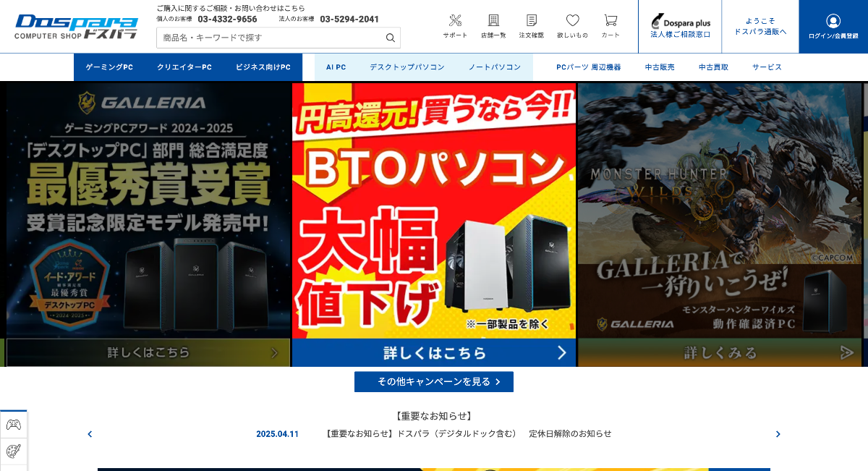
Task: Click the ログイン/会員登録 login button
Action: click(x=833, y=27)
